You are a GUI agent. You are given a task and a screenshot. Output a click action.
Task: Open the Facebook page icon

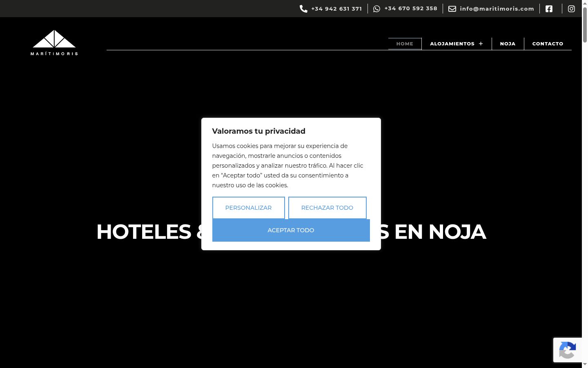pos(549,9)
